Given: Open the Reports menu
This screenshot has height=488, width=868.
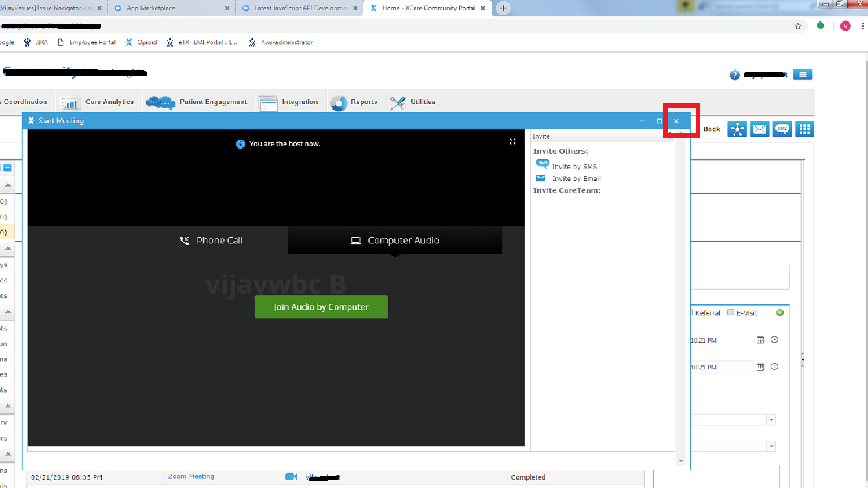Looking at the screenshot, I should [x=364, y=102].
